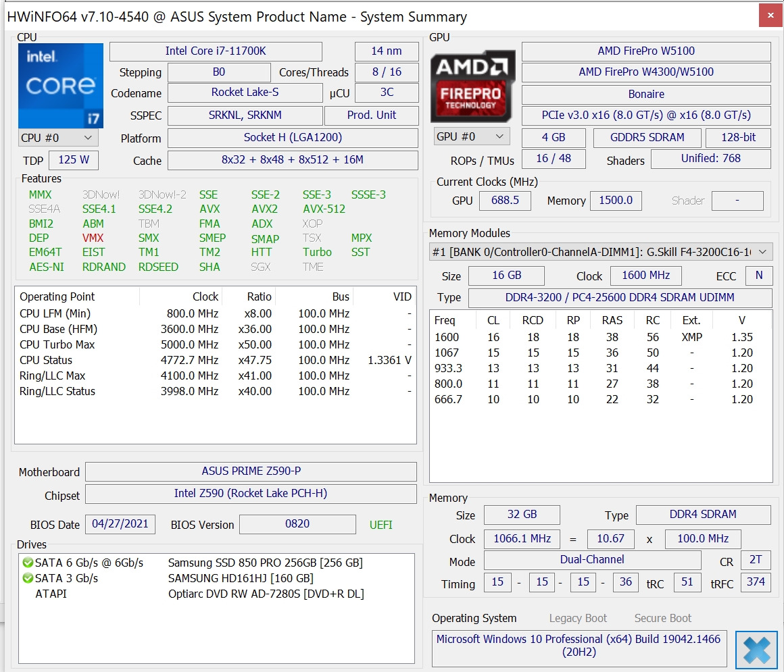Select the Samsung SSD 850 PRO drive entry

point(216,563)
